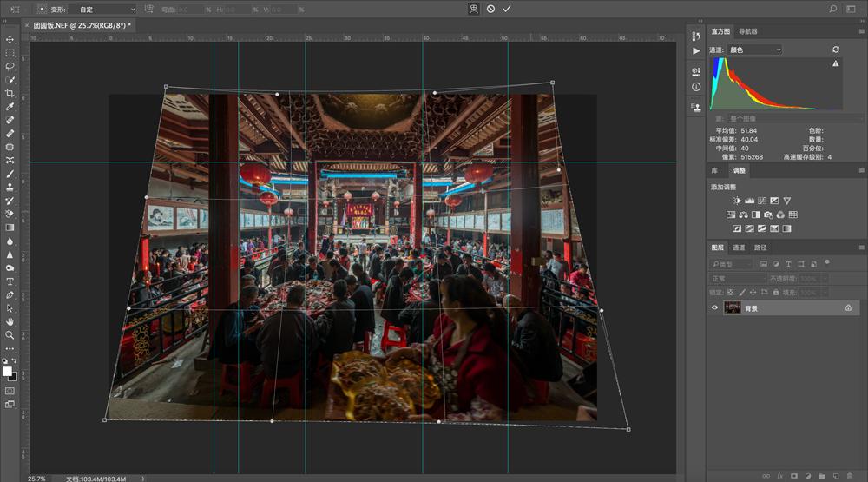This screenshot has width=868, height=482.
Task: Toggle visibility of the 背景 layer
Action: pos(714,308)
